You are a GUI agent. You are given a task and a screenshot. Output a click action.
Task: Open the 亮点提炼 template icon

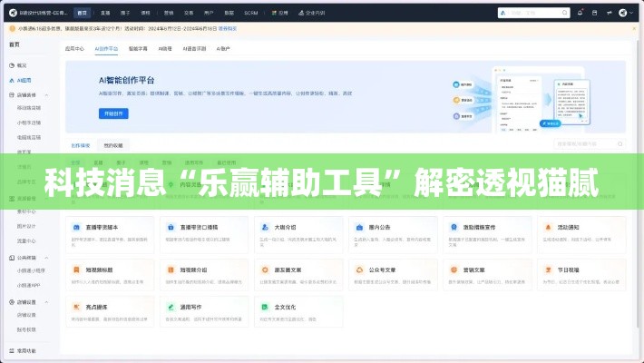76,307
